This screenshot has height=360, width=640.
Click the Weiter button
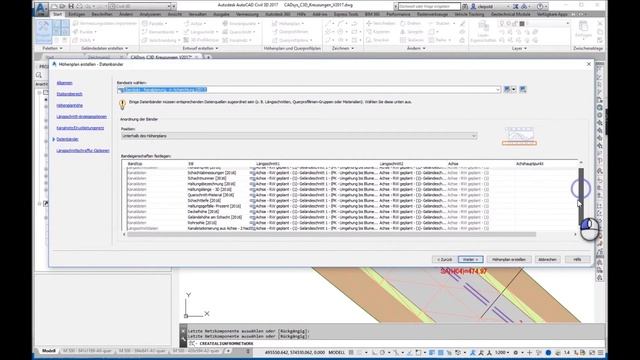(x=471, y=260)
